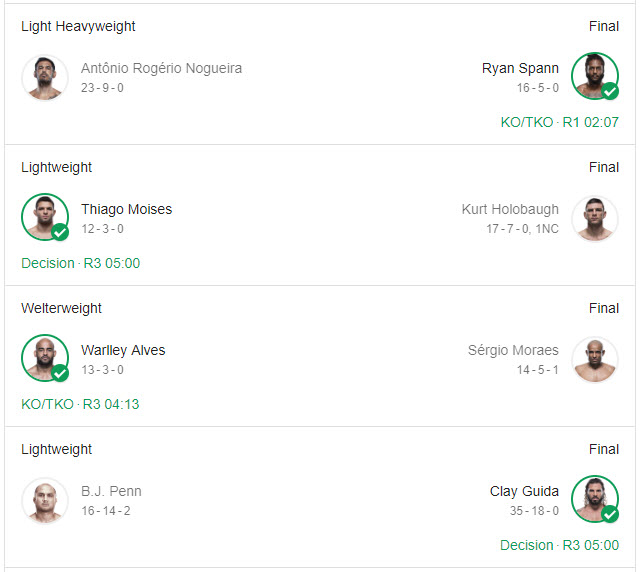Click Warlley Alves's winner photo
Viewport: 644px width, 572px height.
click(x=45, y=359)
